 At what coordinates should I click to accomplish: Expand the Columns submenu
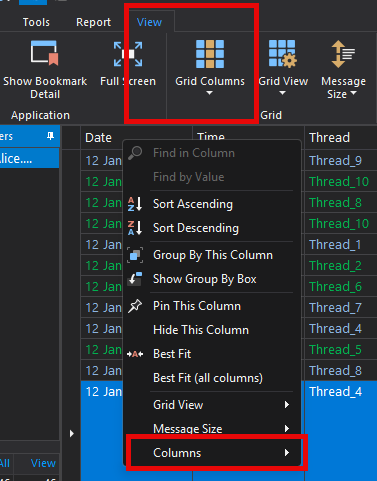212,453
